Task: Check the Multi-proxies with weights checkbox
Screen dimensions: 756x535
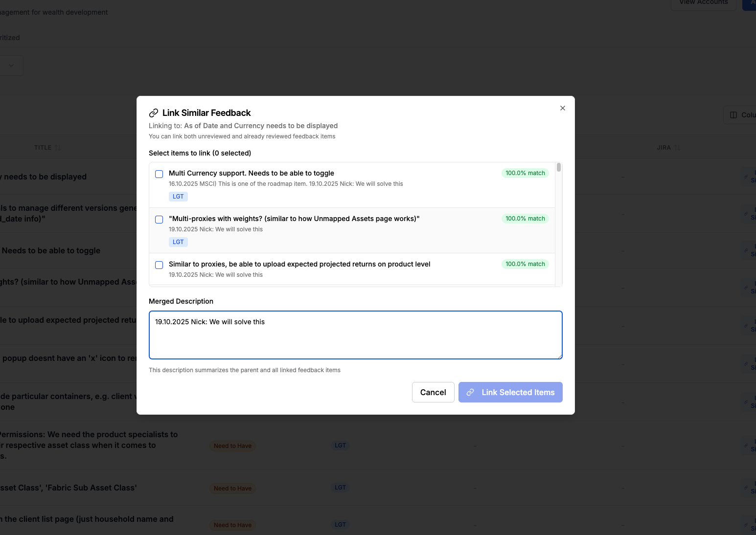Action: pyautogui.click(x=159, y=220)
